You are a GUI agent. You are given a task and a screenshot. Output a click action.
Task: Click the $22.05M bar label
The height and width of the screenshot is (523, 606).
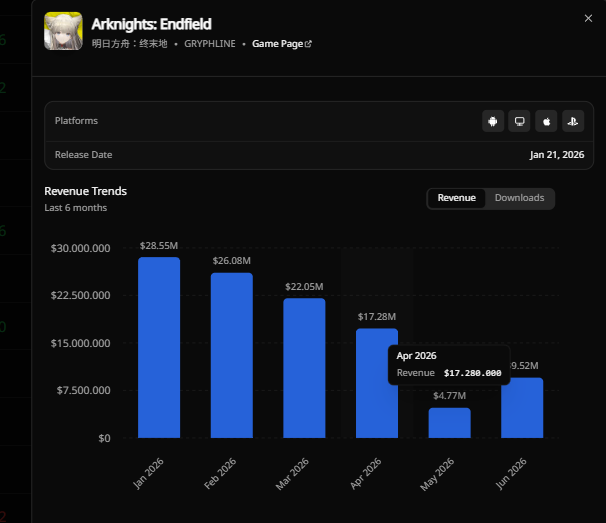pos(304,287)
